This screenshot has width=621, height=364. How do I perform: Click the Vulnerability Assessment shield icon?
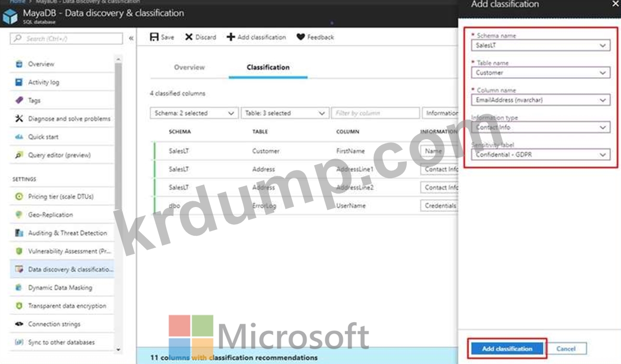pyautogui.click(x=19, y=251)
